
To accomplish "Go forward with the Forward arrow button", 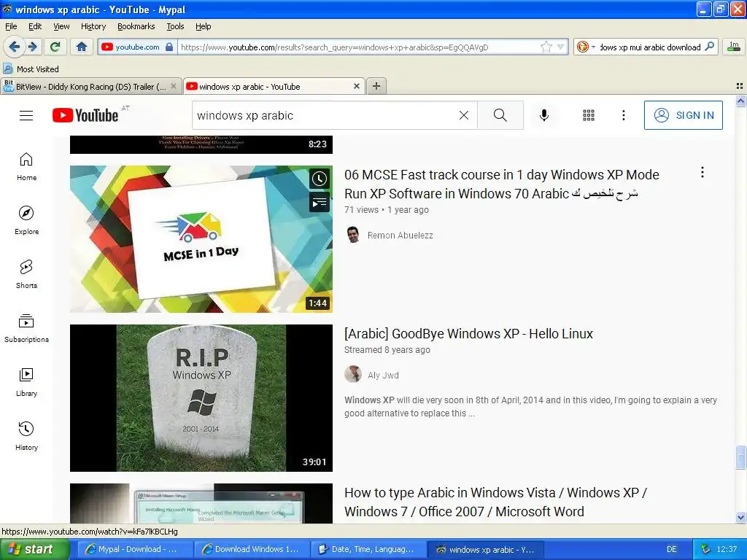I will click(x=32, y=47).
